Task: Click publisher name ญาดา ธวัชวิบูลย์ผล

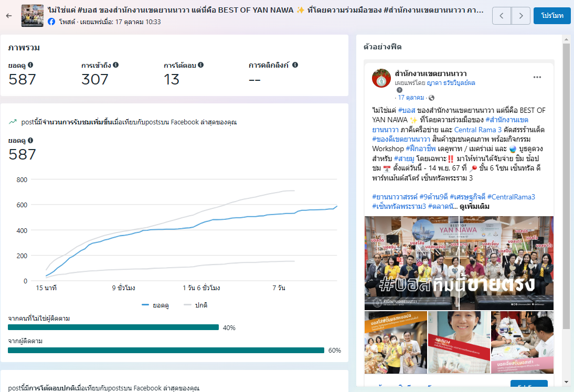Action: click(451, 83)
